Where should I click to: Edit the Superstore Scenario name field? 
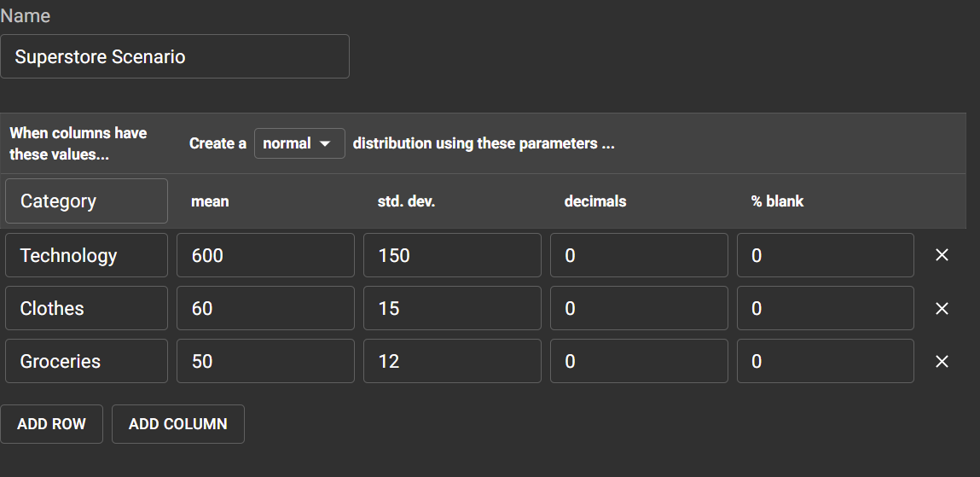(x=175, y=56)
